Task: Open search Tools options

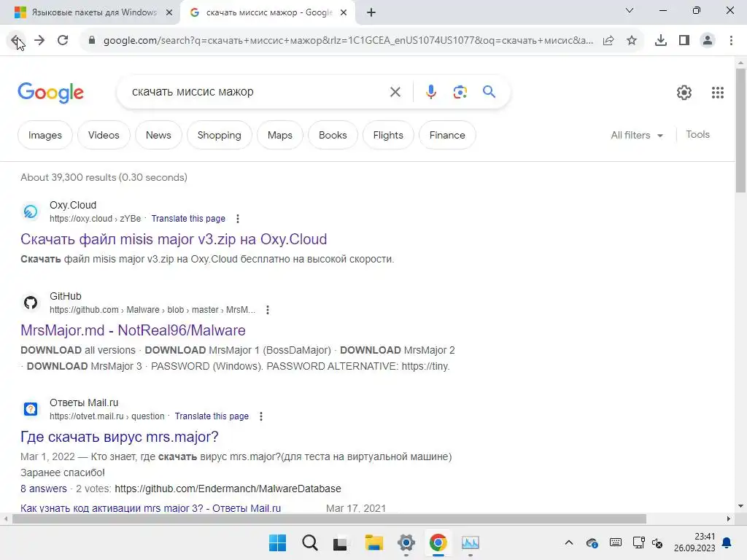Action: (x=698, y=135)
